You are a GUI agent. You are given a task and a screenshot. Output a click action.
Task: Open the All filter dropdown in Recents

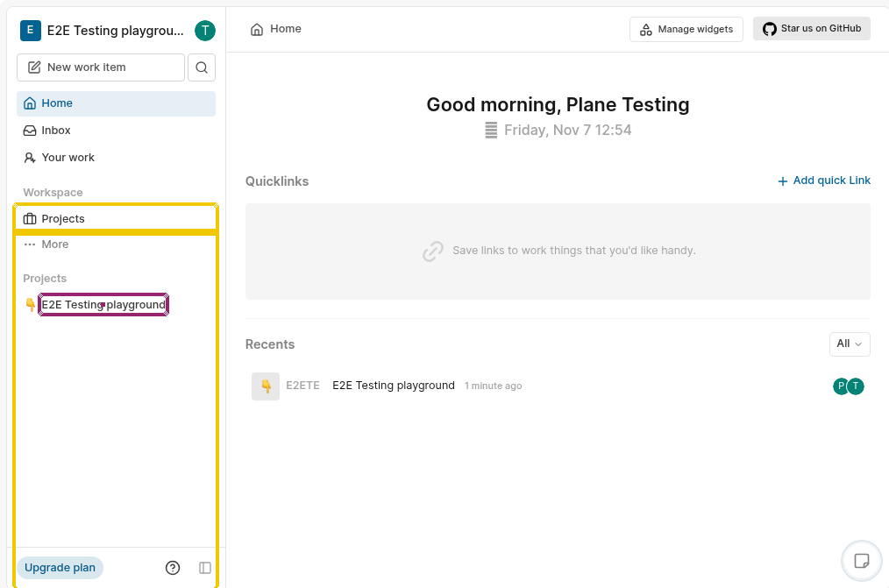click(849, 344)
